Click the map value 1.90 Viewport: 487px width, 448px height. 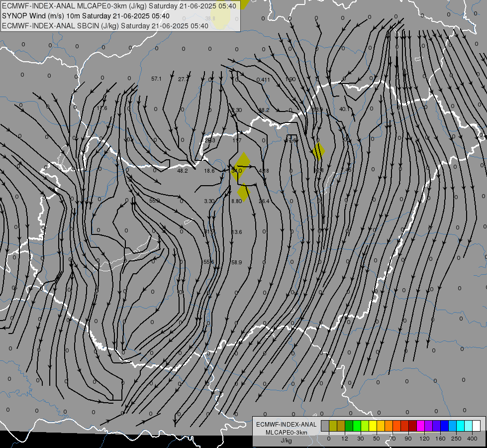point(291,79)
